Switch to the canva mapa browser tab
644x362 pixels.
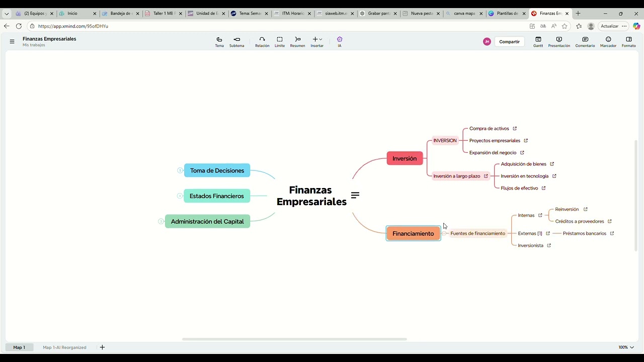click(x=464, y=14)
